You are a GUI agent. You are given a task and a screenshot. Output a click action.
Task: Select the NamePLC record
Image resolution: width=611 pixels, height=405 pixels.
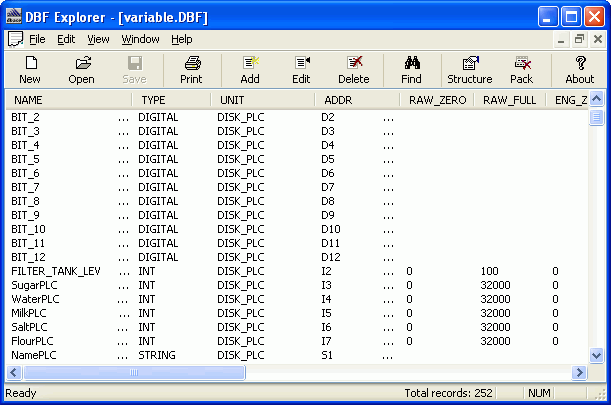34,355
